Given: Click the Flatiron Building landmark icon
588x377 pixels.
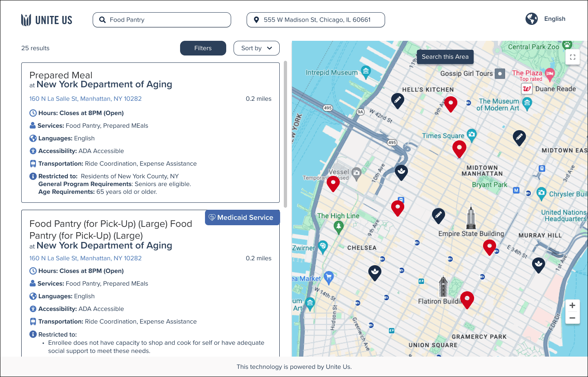Looking at the screenshot, I should pos(443,286).
